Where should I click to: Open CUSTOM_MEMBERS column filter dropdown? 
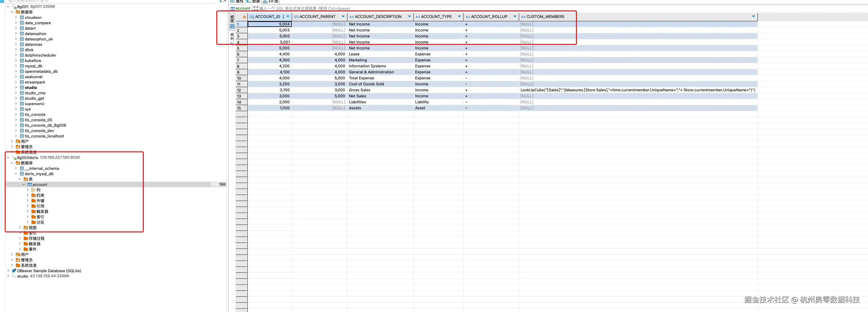754,16
